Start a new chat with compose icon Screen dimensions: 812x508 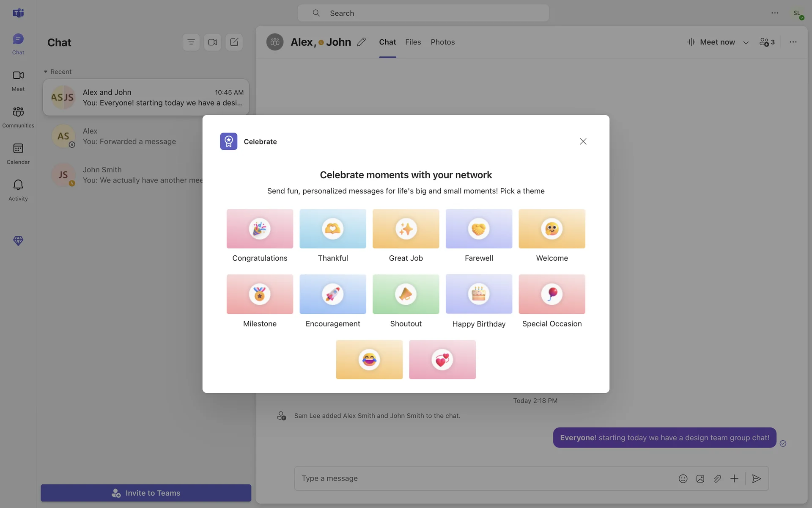coord(234,42)
